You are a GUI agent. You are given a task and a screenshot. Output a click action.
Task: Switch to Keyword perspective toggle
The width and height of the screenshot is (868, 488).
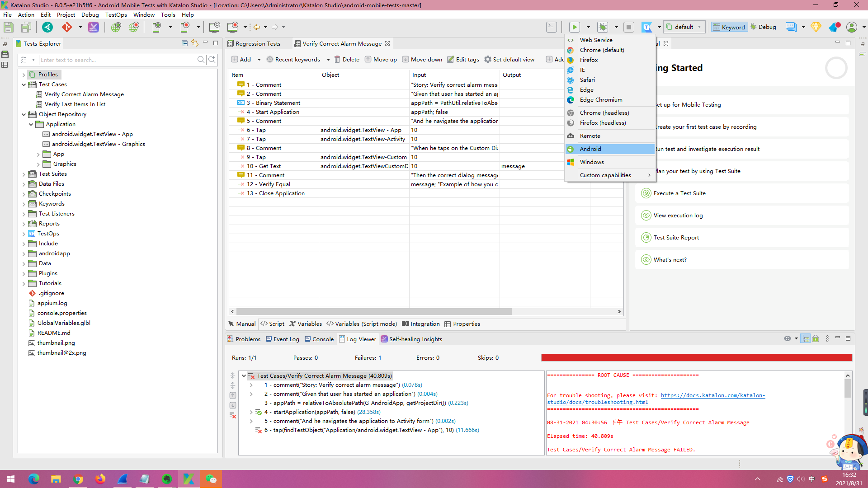[729, 27]
